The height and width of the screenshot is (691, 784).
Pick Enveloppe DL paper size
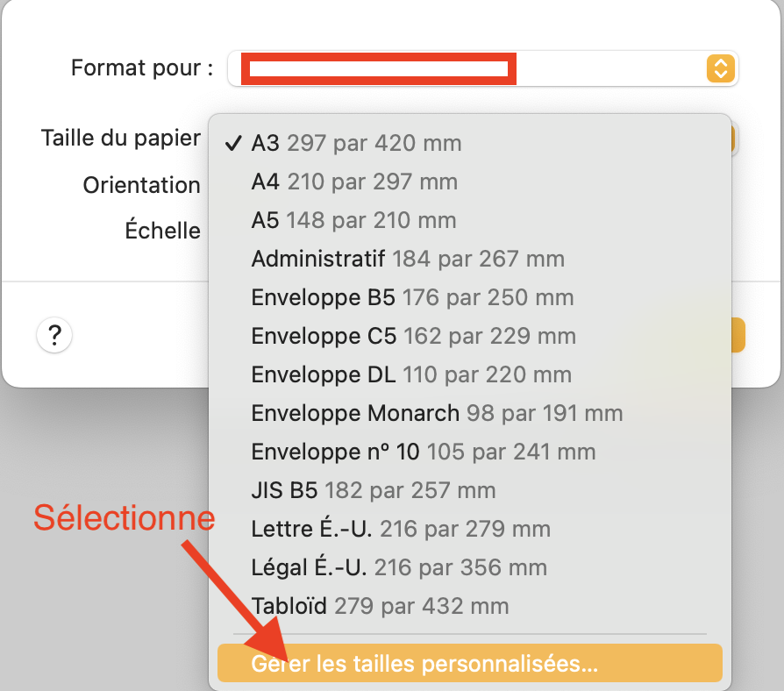tap(411, 374)
